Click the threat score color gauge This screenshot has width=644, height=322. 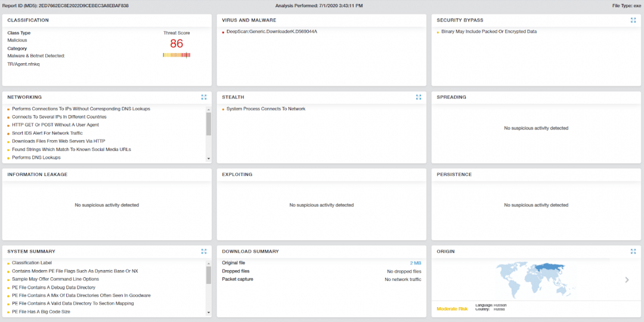177,55
